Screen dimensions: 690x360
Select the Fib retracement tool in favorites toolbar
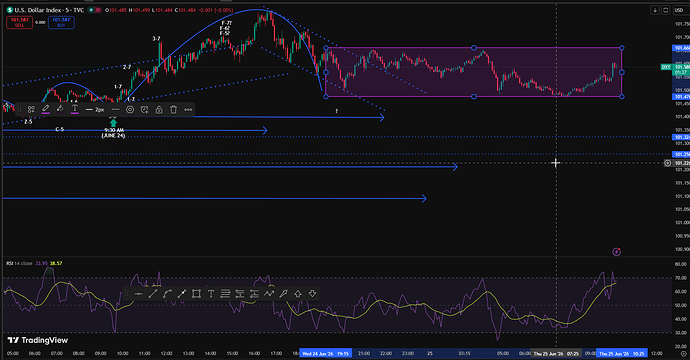(x=225, y=294)
